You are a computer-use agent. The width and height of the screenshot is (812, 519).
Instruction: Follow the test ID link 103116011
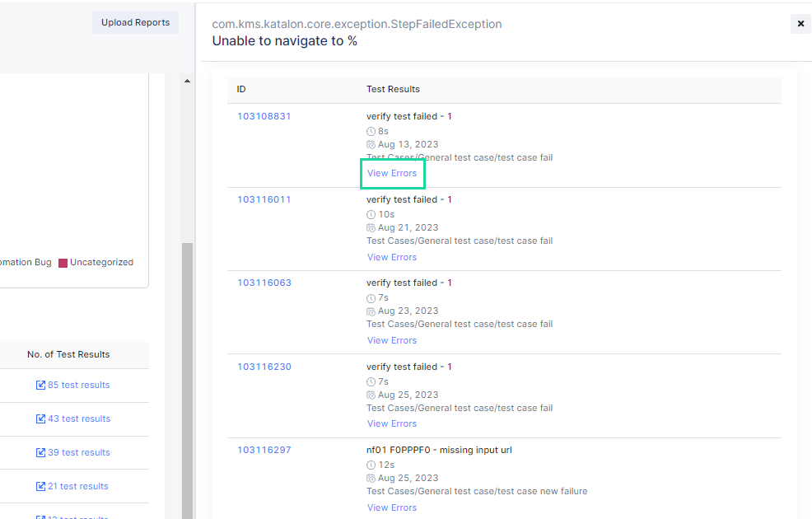pos(264,199)
